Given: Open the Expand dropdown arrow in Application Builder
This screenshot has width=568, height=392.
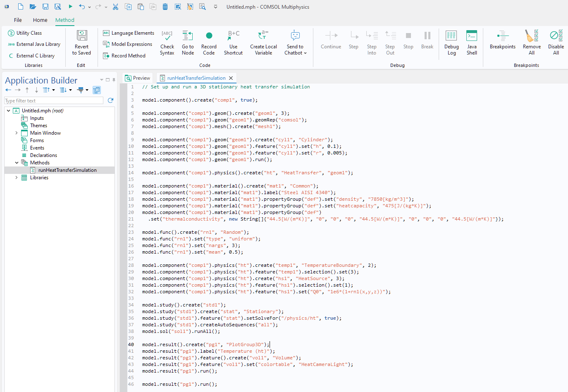Looking at the screenshot, I should pyautogui.click(x=70, y=90).
